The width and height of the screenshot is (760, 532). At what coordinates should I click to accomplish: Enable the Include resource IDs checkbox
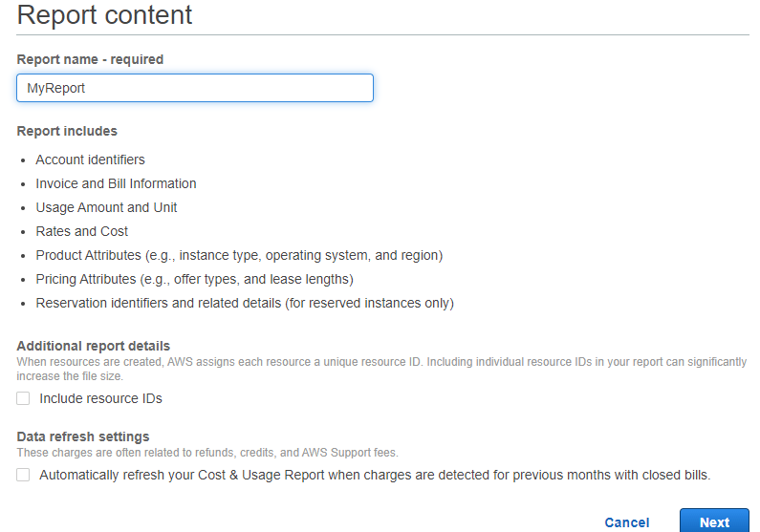[x=23, y=398]
